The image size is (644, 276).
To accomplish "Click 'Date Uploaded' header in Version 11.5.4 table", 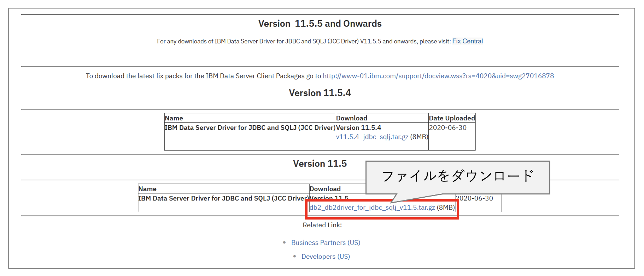I will [x=452, y=118].
